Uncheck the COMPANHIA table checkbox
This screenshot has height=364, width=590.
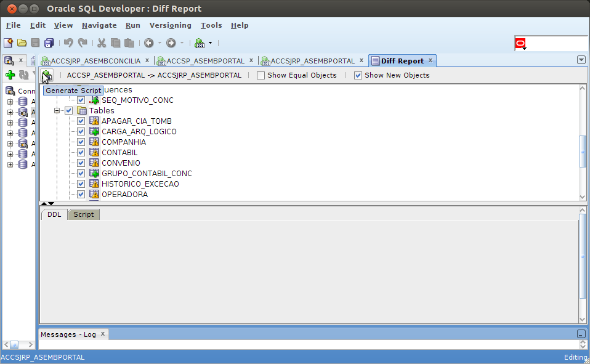[x=81, y=142]
